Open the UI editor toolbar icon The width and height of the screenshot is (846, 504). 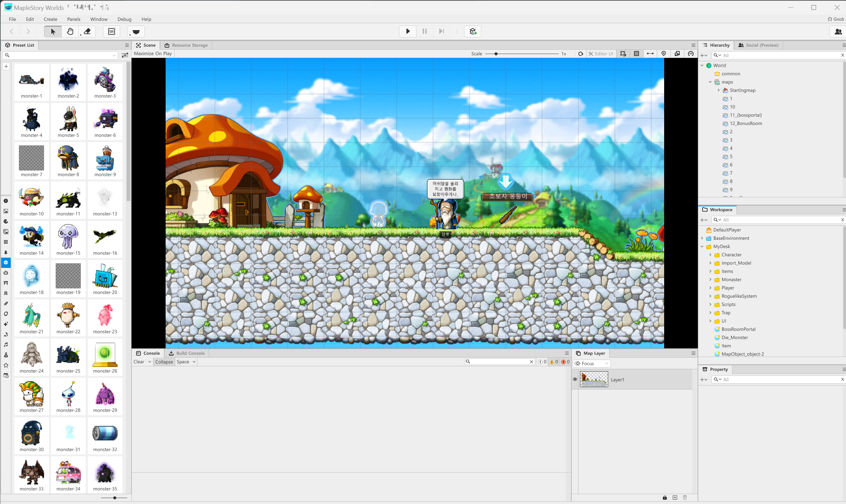[111, 31]
